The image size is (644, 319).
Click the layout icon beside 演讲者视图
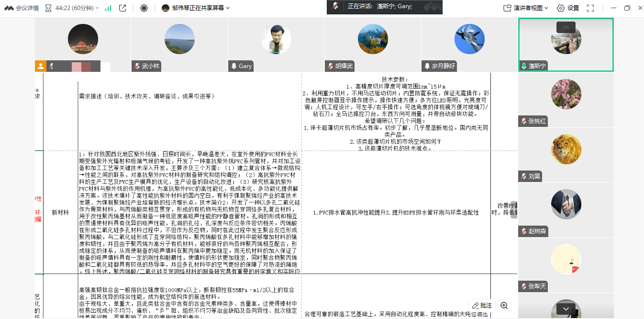(509, 7)
